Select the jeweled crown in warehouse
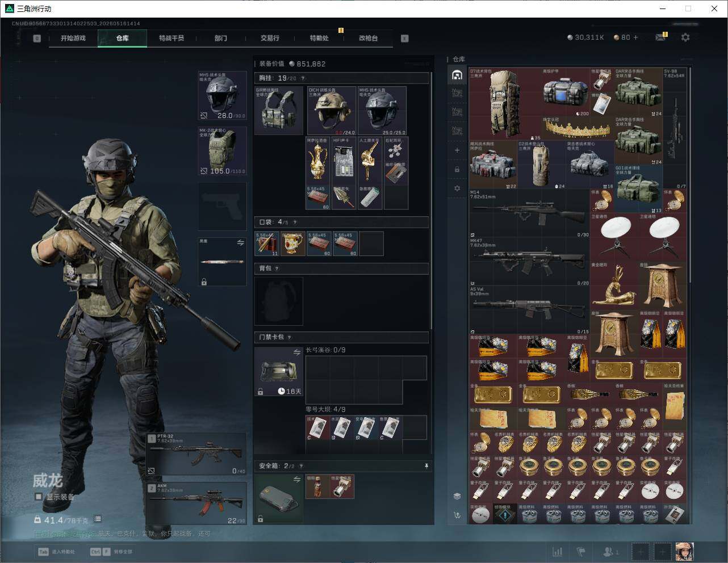This screenshot has height=563, width=728. 578,128
